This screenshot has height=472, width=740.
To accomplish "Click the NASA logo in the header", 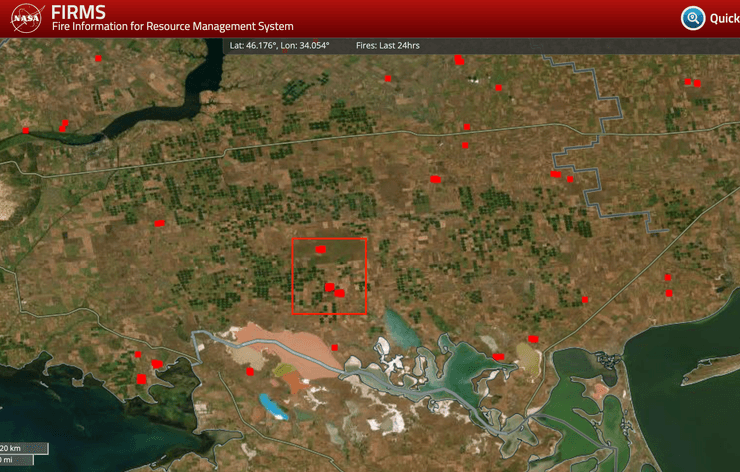I will point(27,18).
